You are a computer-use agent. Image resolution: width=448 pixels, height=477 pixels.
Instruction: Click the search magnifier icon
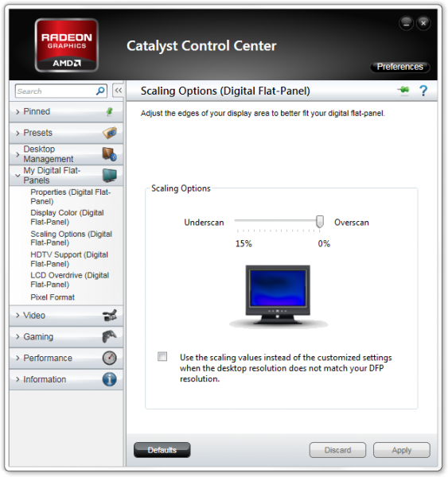point(100,91)
